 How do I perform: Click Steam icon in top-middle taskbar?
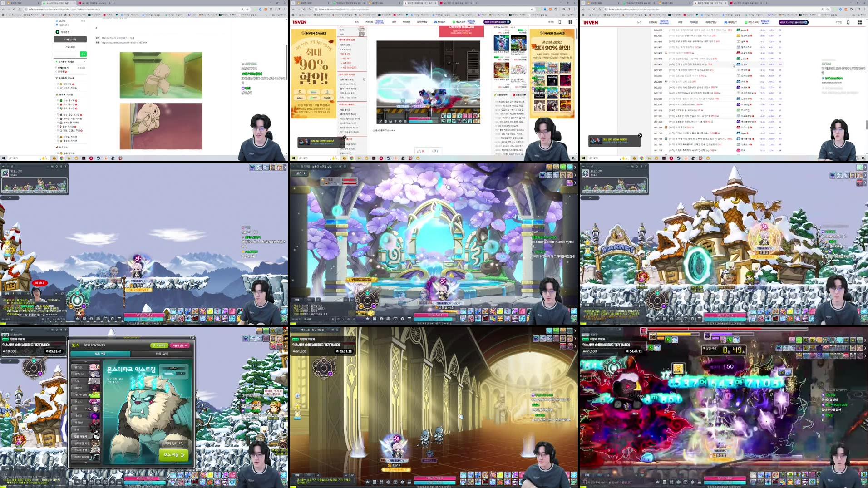(x=388, y=158)
